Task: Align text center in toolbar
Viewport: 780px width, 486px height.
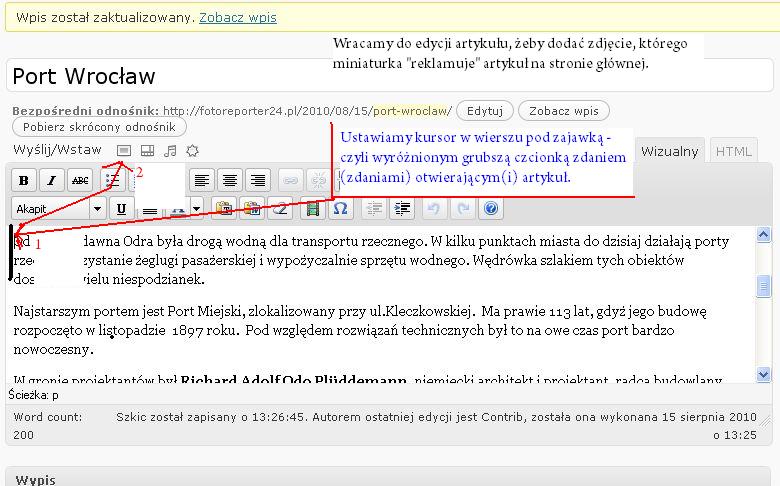Action: [x=230, y=180]
